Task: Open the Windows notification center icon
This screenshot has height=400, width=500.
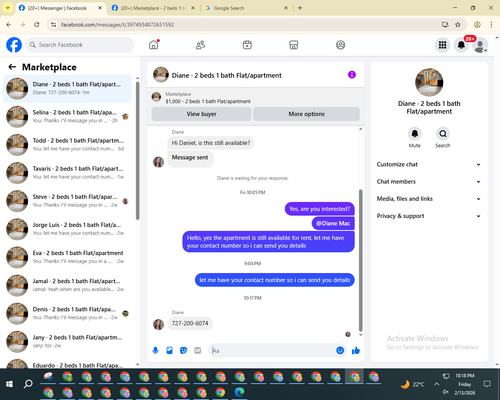Action: pos(487,384)
